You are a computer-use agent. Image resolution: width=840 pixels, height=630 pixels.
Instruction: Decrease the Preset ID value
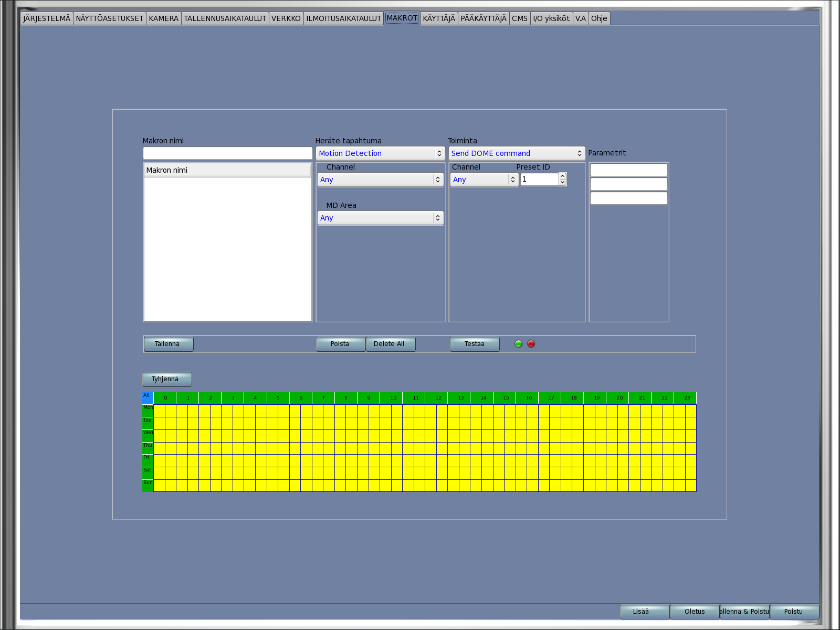coord(562,183)
